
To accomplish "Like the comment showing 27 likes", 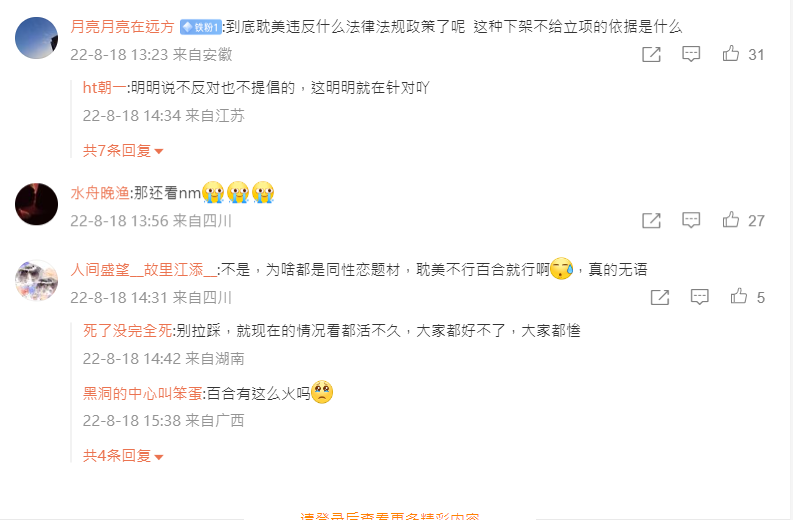I will tap(731, 219).
